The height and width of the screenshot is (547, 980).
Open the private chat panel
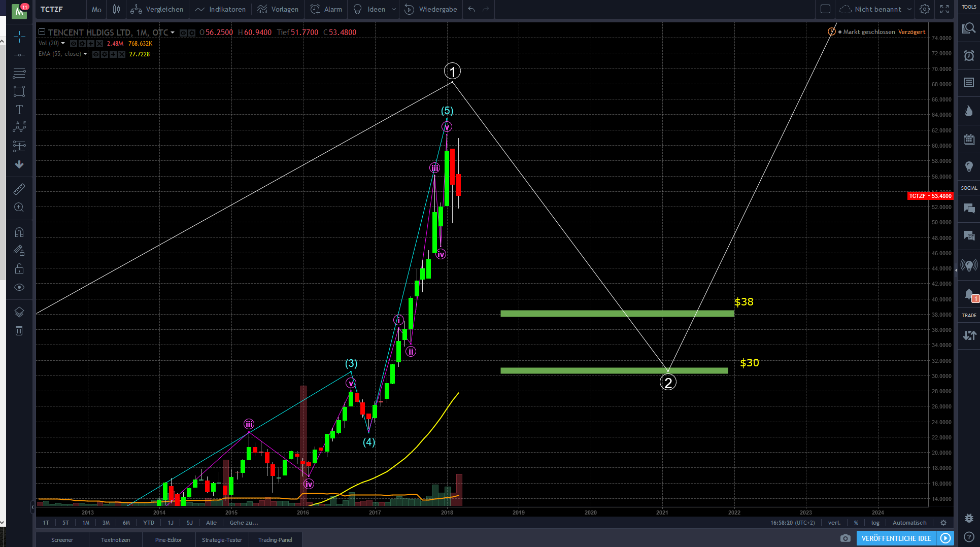pyautogui.click(x=969, y=235)
